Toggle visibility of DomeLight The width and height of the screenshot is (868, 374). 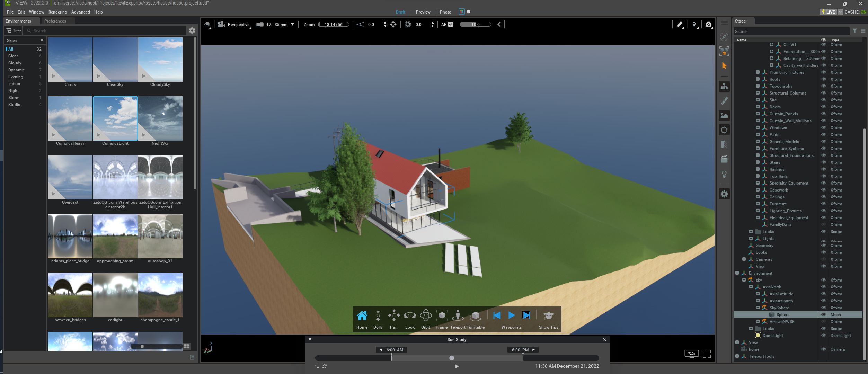[x=824, y=336]
